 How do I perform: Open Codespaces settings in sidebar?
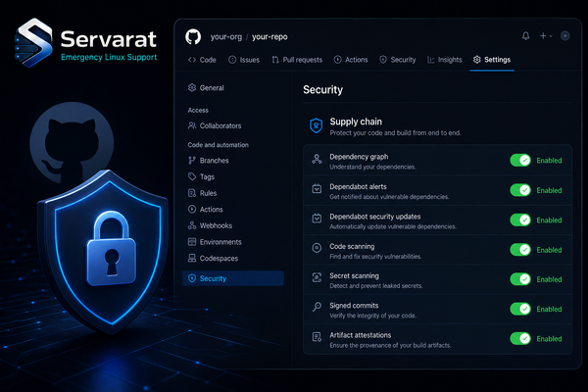click(x=213, y=259)
